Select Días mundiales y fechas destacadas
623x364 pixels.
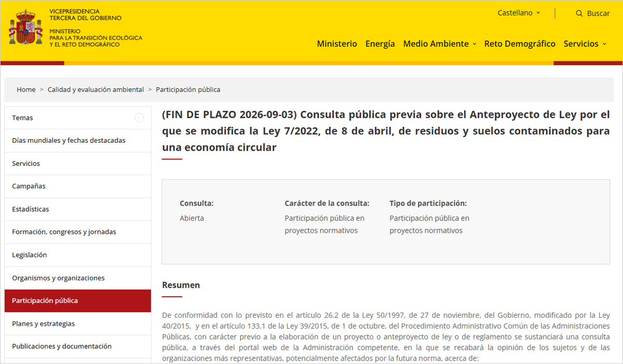[x=78, y=141]
